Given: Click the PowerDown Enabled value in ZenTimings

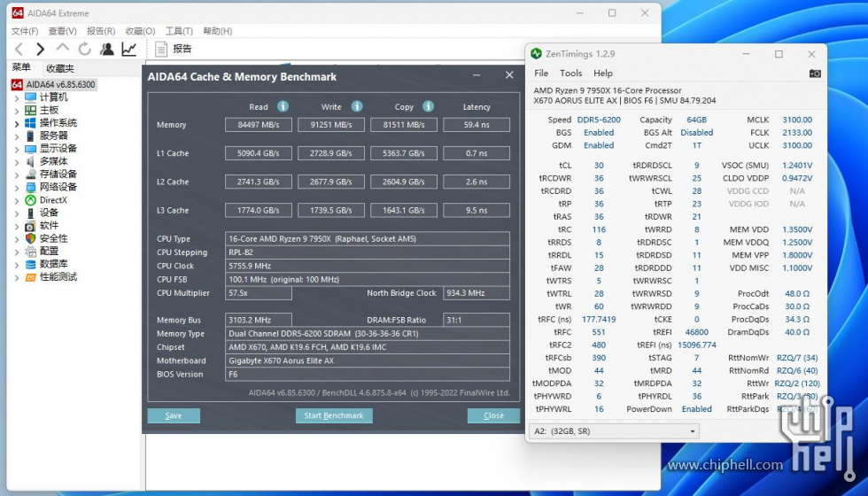Looking at the screenshot, I should [696, 409].
